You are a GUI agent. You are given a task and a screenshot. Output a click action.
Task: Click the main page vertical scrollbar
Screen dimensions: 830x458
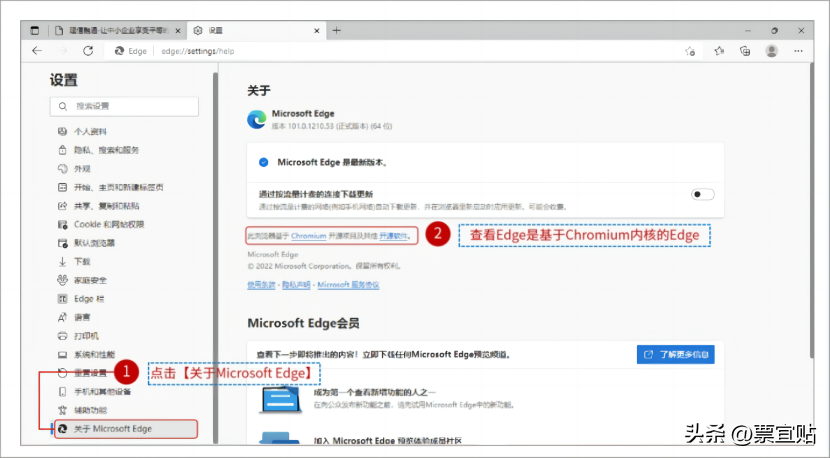click(x=811, y=212)
